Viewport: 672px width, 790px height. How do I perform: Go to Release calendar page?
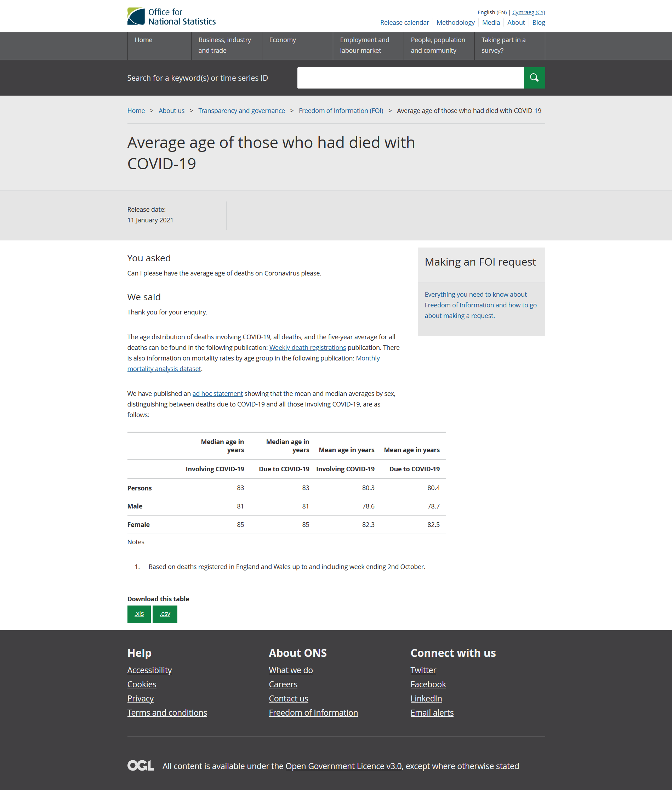pos(404,22)
